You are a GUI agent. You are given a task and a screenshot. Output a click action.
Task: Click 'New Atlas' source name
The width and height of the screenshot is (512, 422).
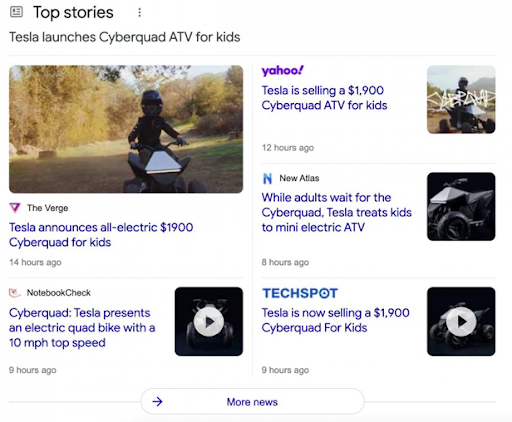coord(299,178)
